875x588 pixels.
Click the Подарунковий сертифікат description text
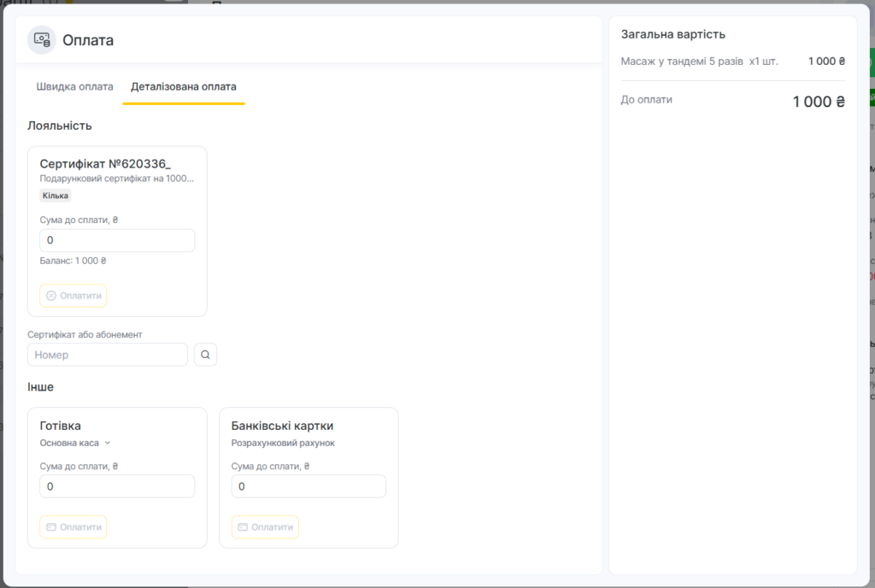click(x=117, y=179)
